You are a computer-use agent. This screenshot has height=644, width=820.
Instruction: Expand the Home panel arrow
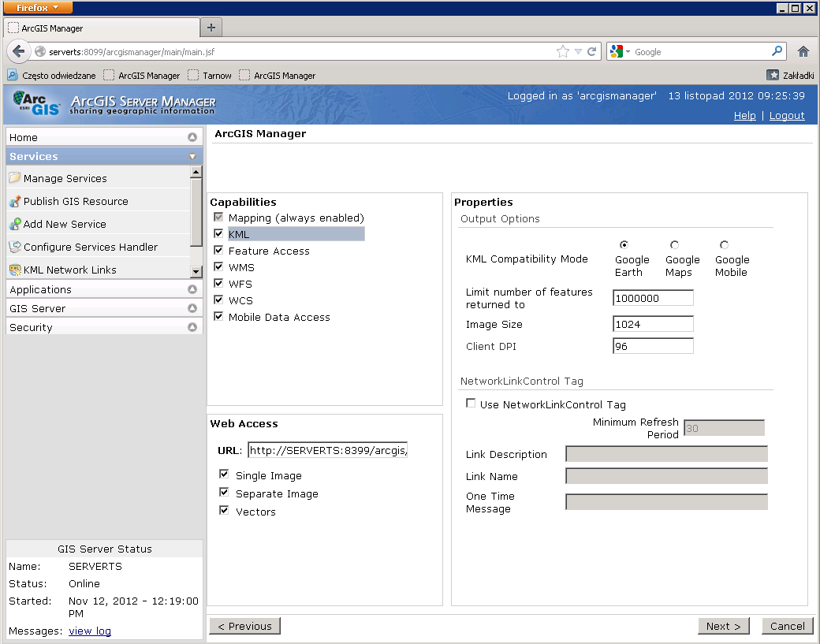(x=192, y=137)
